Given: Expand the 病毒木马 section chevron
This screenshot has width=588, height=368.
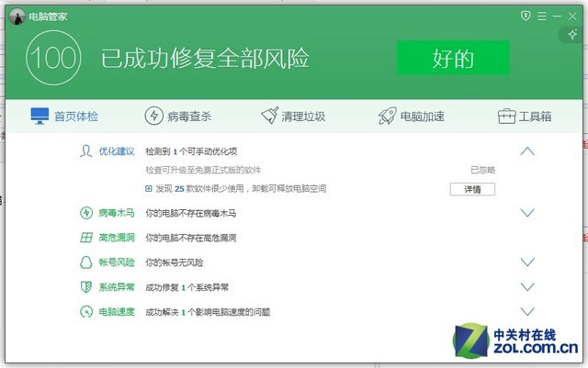Looking at the screenshot, I should point(526,213).
